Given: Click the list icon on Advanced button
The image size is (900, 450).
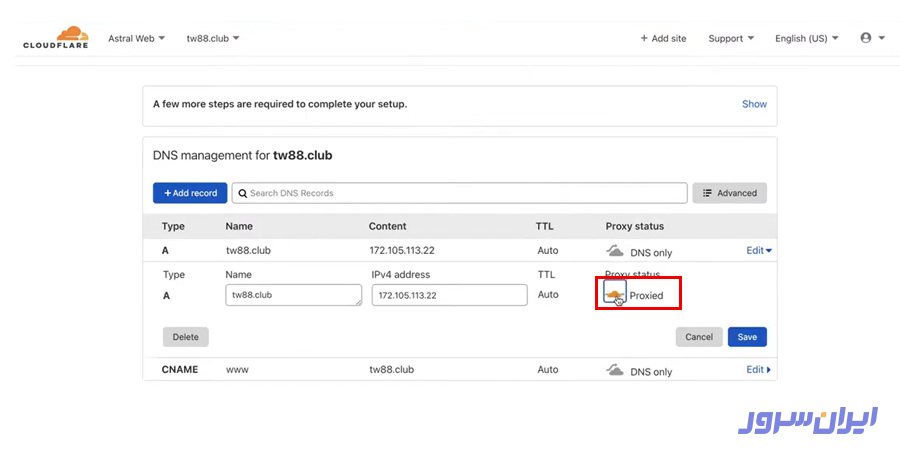Looking at the screenshot, I should pyautogui.click(x=707, y=193).
